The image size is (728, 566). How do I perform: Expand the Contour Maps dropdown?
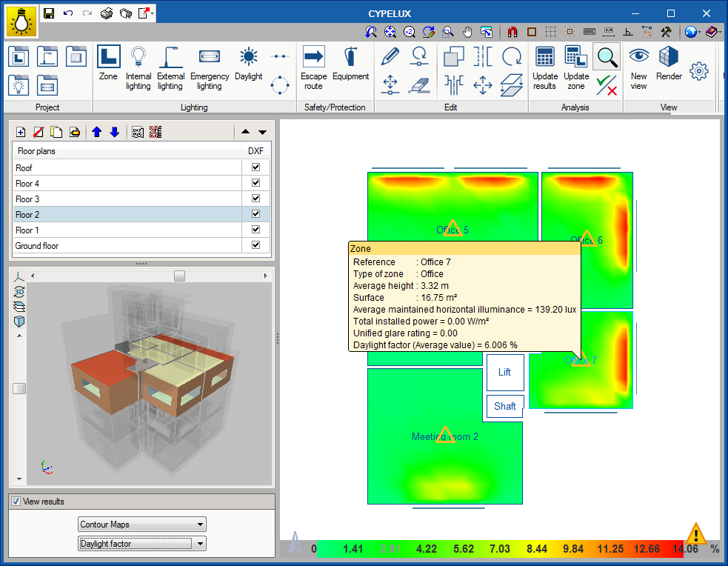point(142,525)
